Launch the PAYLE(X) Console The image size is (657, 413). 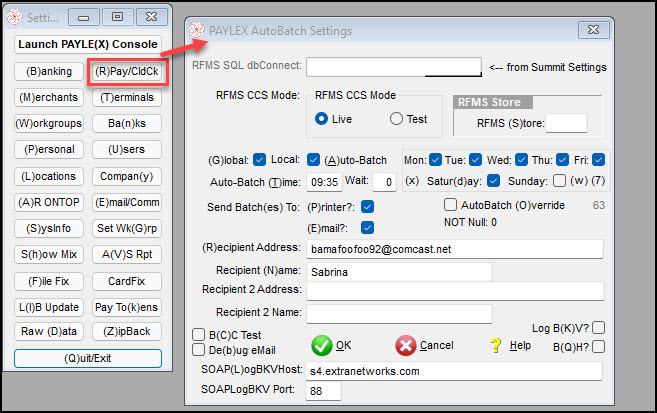tap(88, 44)
